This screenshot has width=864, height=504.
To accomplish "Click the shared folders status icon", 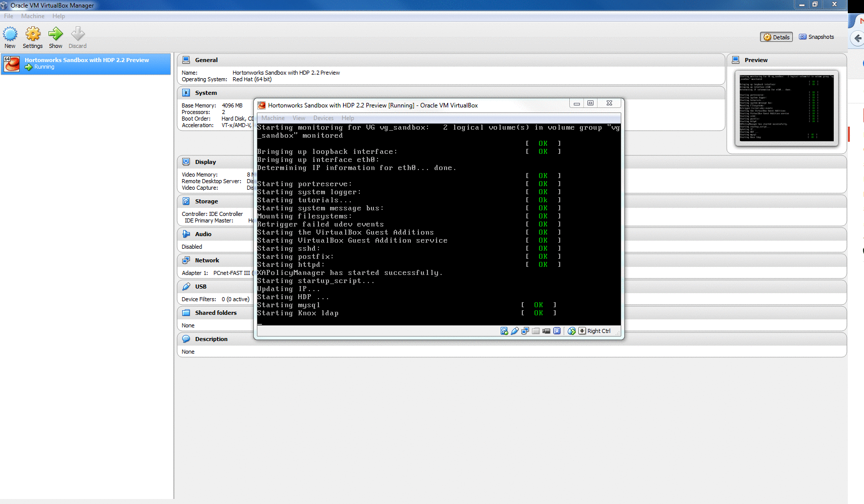I will pos(535,331).
